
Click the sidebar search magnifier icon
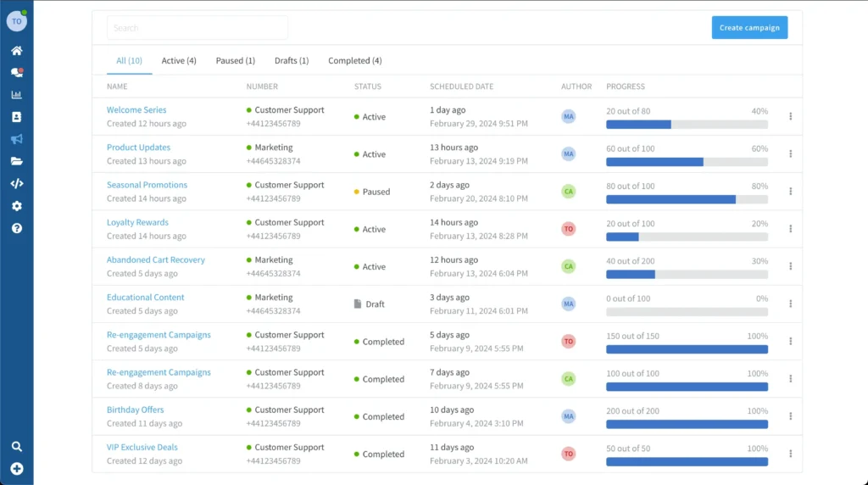point(16,447)
